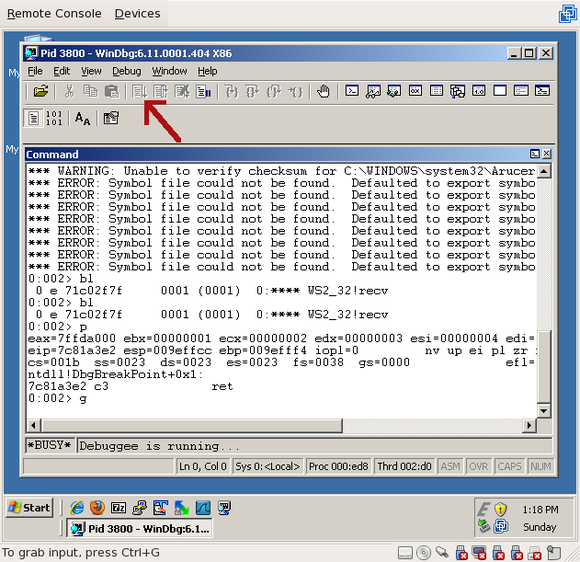Turn source mode on with the page icon

tap(33, 118)
